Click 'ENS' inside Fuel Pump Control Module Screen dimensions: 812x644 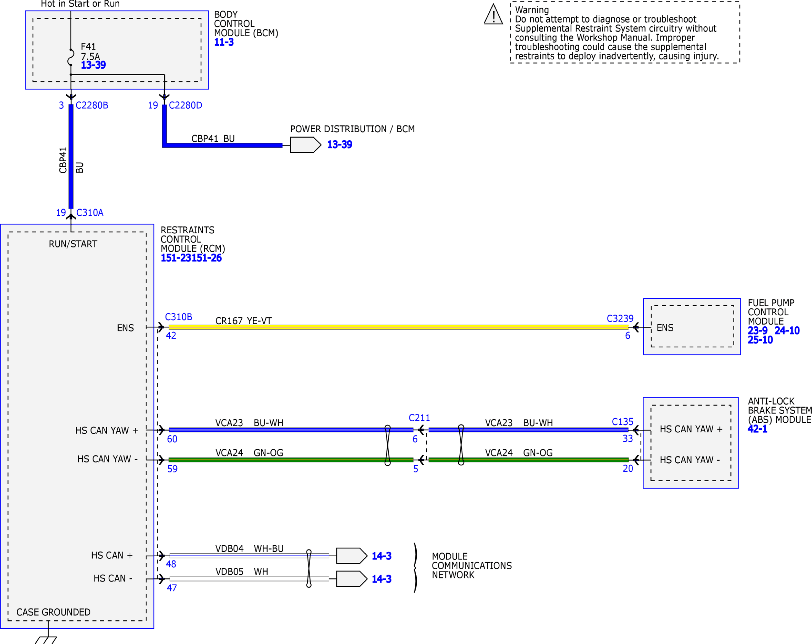(665, 328)
